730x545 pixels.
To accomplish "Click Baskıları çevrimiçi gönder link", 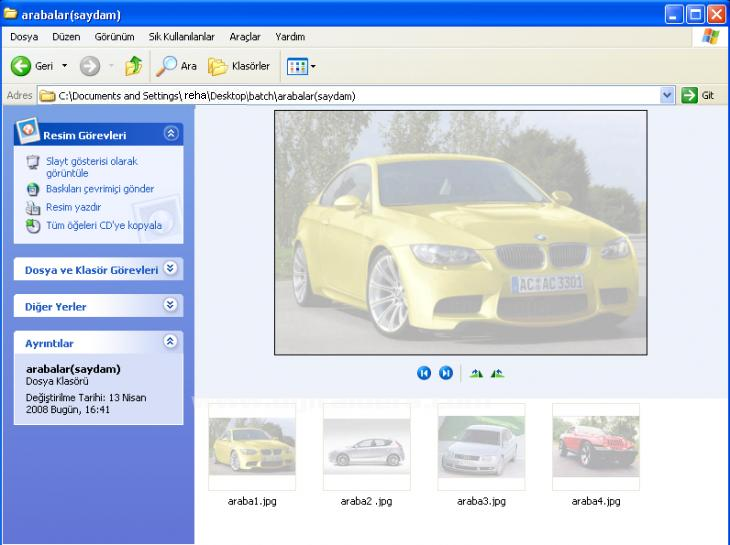I will (x=100, y=189).
